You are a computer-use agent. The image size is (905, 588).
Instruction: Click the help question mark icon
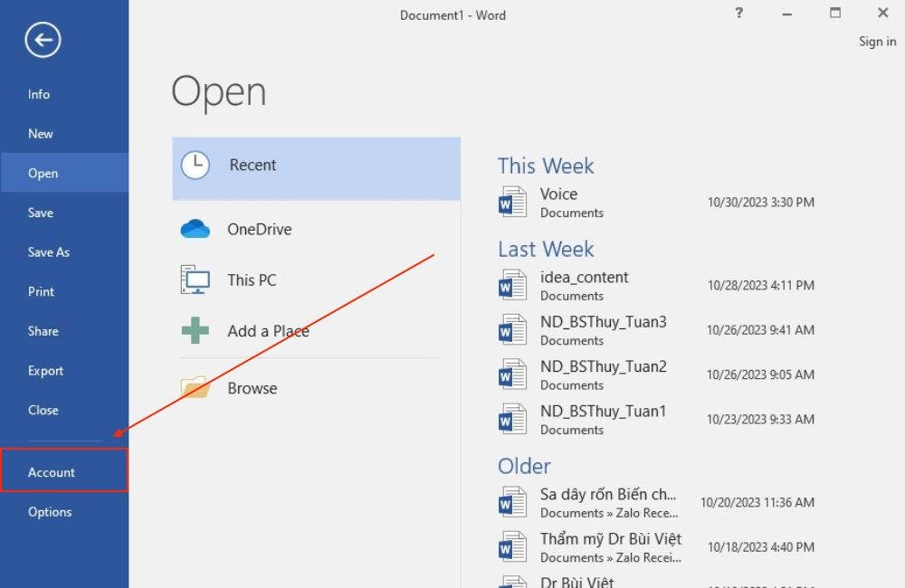(738, 13)
